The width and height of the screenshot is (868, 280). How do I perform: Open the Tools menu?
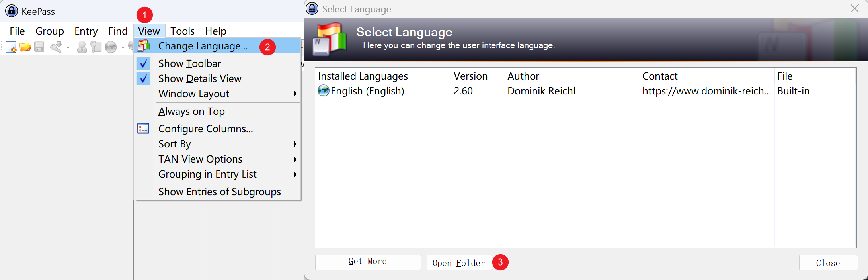182,31
